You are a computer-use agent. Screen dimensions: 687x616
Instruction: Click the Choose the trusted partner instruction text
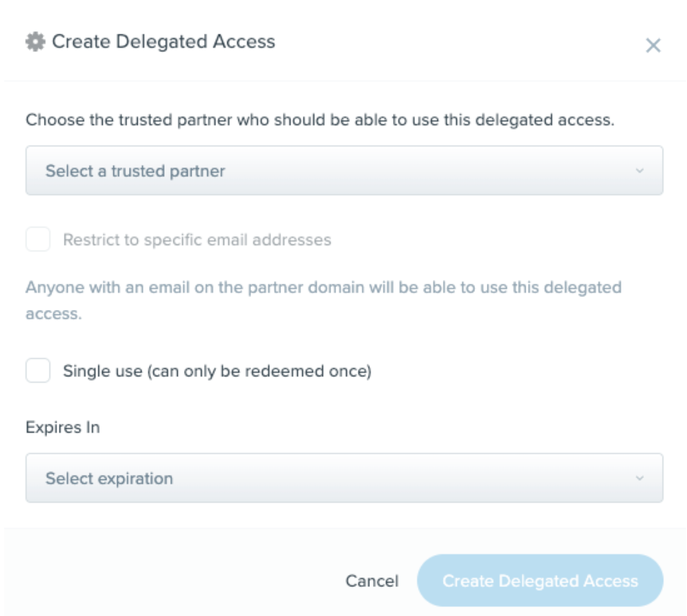pos(320,120)
